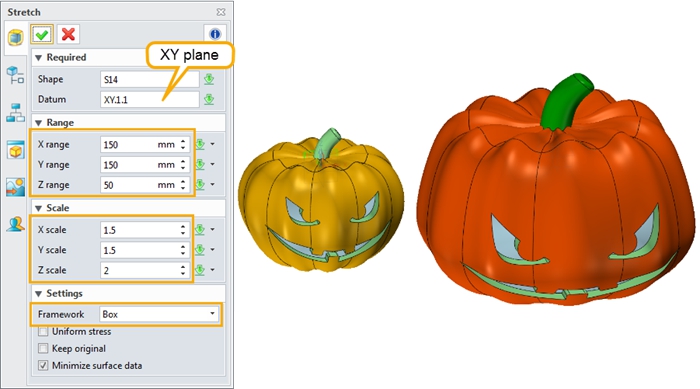Open the blue info help icon
The width and height of the screenshot is (700, 389).
pos(215,34)
